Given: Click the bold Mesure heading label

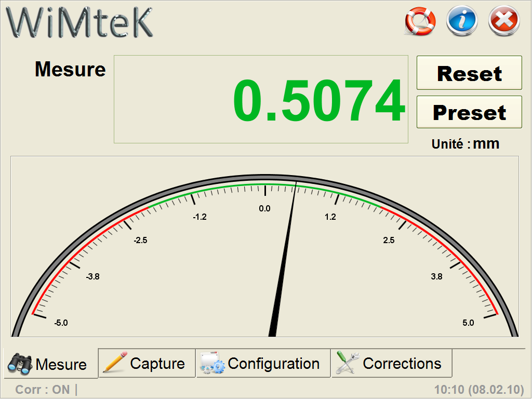Looking at the screenshot, I should (70, 69).
